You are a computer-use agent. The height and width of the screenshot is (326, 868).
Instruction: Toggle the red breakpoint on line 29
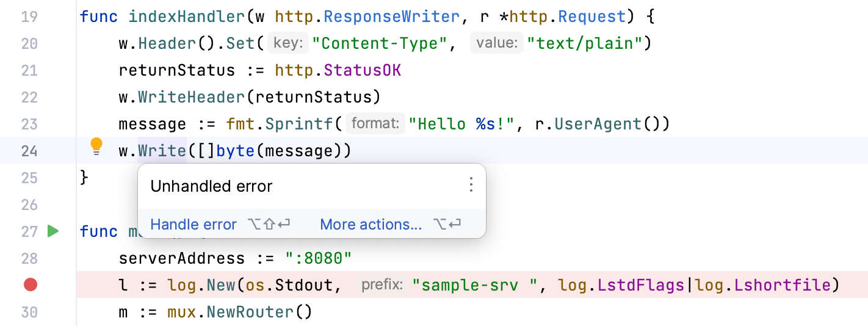coord(30,284)
